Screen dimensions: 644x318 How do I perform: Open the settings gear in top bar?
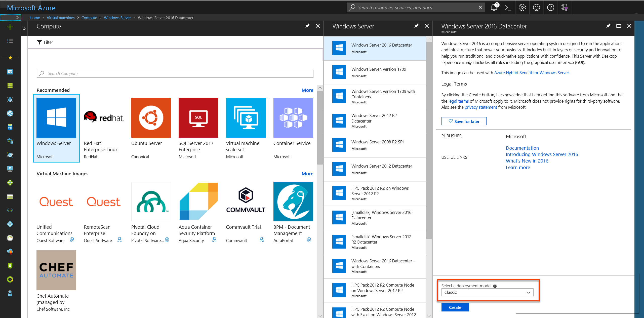click(x=522, y=8)
